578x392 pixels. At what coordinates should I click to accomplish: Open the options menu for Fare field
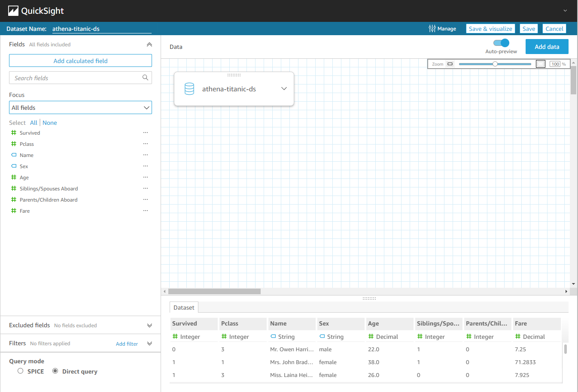pos(146,211)
